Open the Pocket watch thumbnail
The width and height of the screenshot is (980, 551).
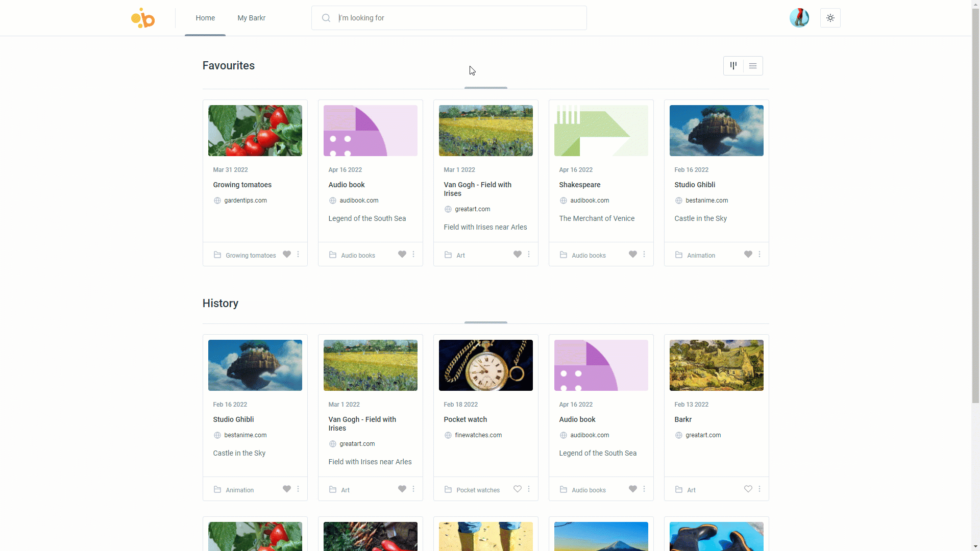pyautogui.click(x=486, y=365)
